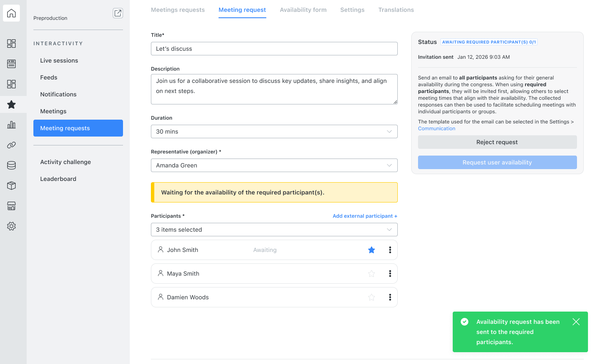Screen dimensions: 596x364
Task: Expand the Representative Amanda Green dropdown
Action: [x=274, y=165]
